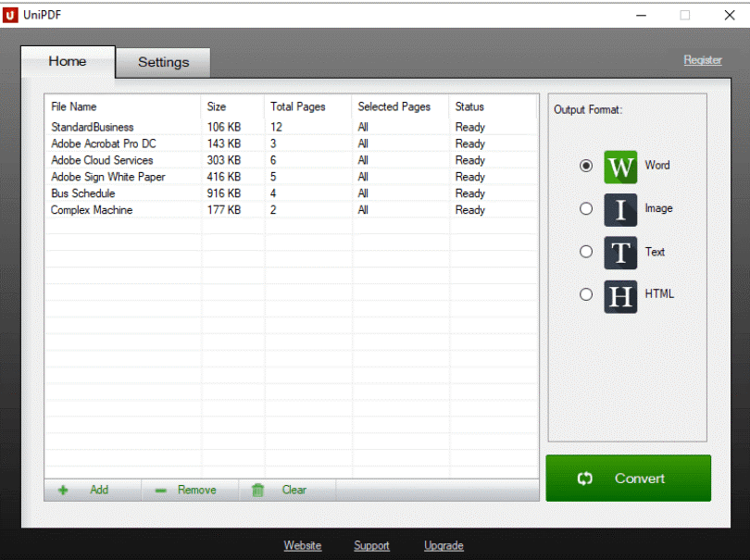Open the Support link in footer
This screenshot has height=560, width=750.
pyautogui.click(x=371, y=546)
